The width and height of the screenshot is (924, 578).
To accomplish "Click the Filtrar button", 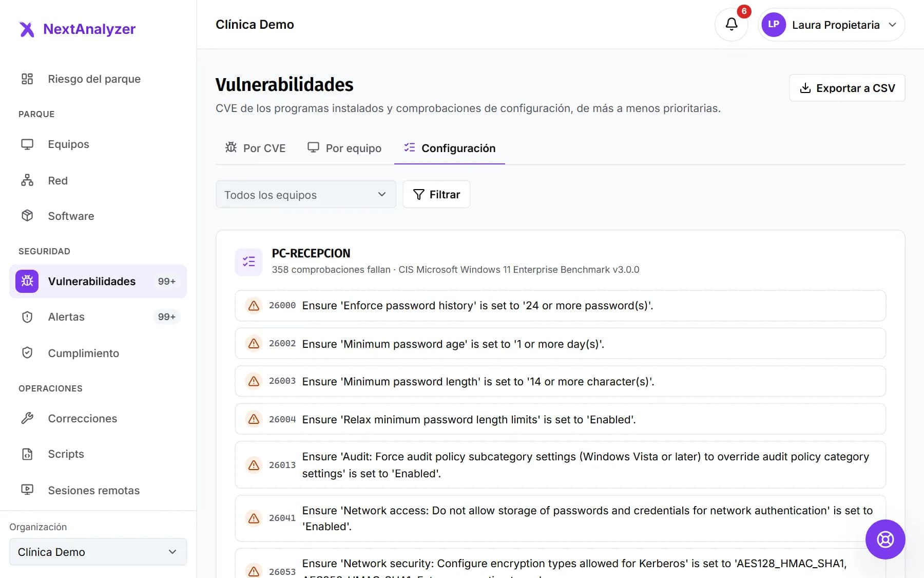I will (436, 195).
